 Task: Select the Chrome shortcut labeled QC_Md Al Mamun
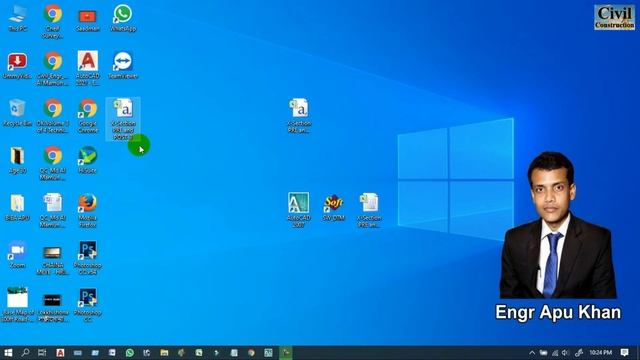tap(53, 163)
